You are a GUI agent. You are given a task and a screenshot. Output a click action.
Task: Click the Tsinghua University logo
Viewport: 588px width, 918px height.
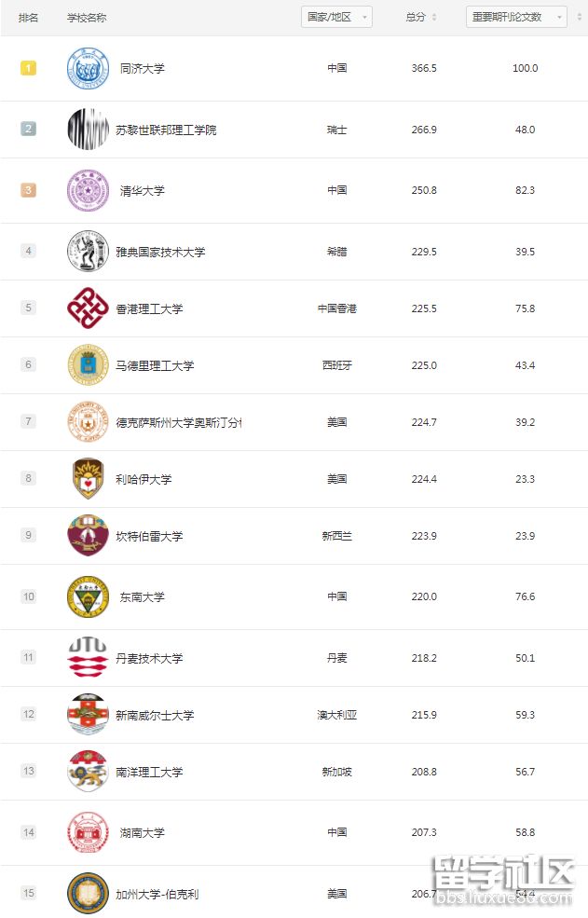(x=88, y=190)
